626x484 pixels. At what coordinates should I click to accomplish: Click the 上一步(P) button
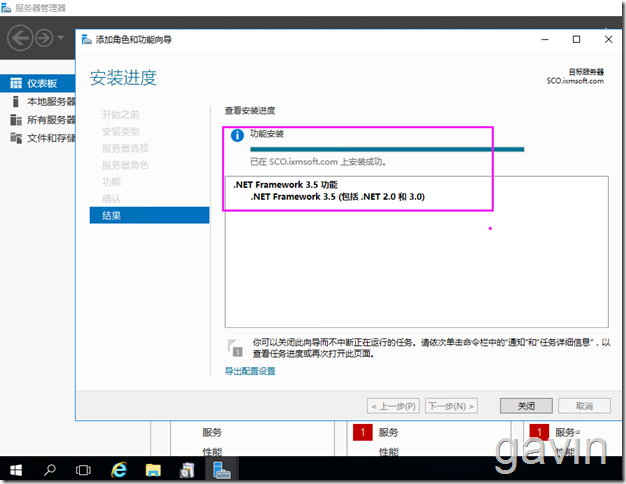[x=393, y=406]
